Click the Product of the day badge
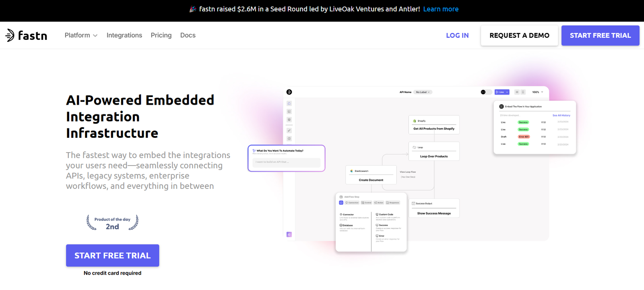Screen dimensions: 644x290 [x=112, y=223]
